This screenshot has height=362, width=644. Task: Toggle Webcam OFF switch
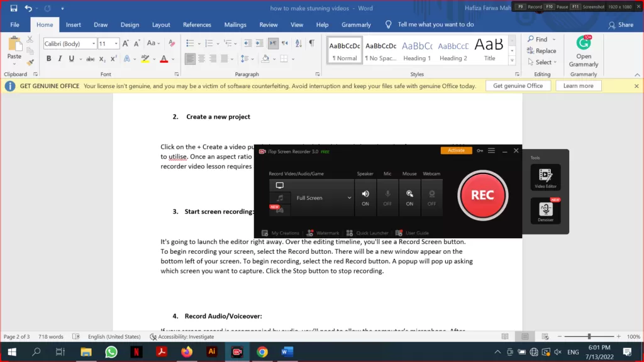point(431,197)
